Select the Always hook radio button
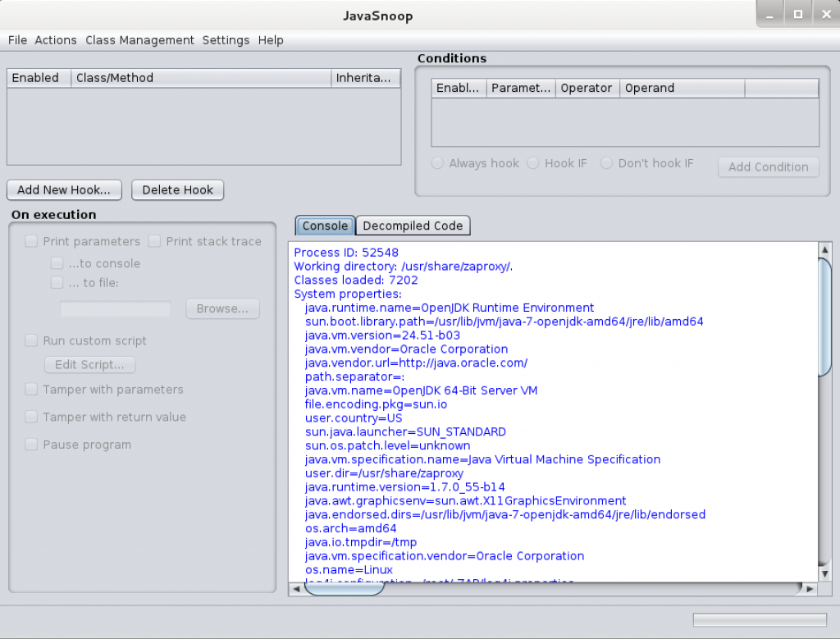 [x=438, y=163]
